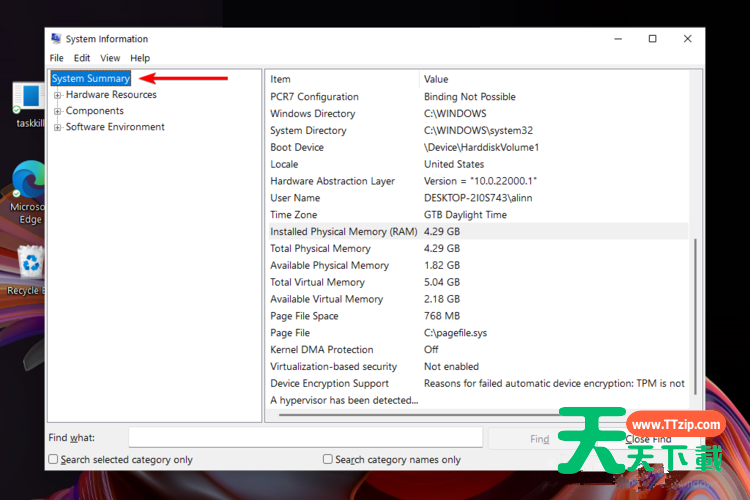Click the Close Find button
The image size is (750, 500).
click(648, 439)
